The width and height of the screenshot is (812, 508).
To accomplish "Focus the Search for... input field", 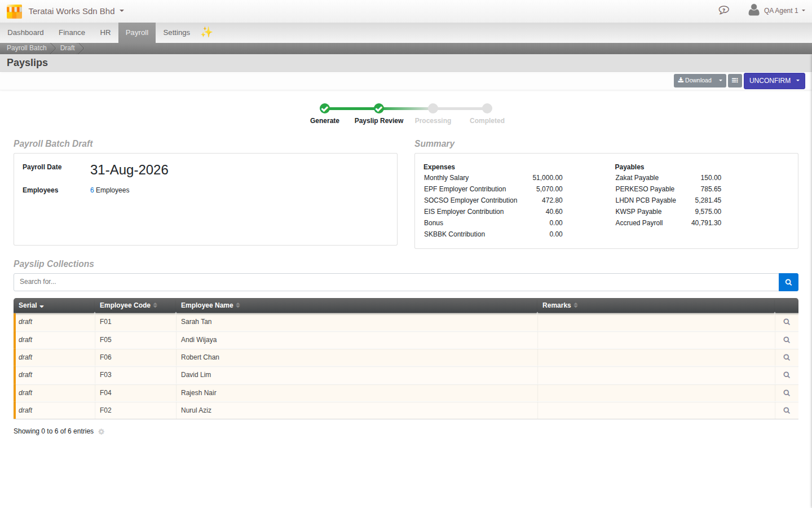I will 396,282.
